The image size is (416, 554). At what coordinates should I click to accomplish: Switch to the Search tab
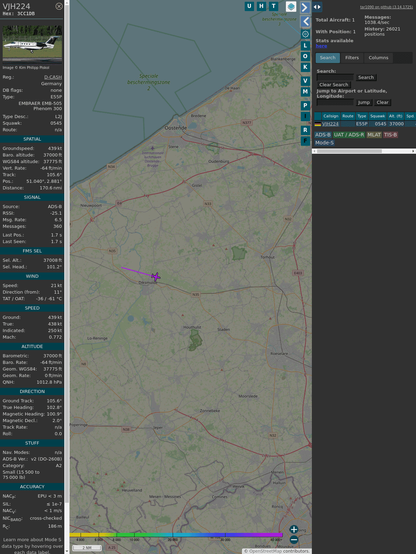328,58
